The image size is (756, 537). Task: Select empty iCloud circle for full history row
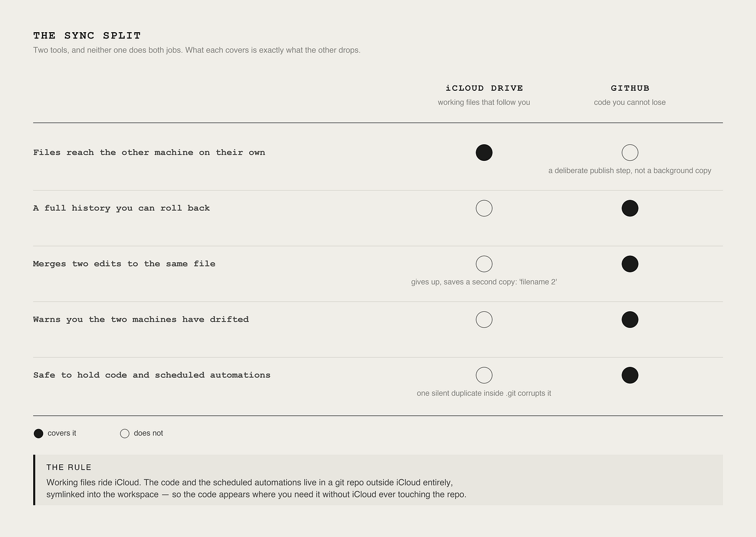484,208
